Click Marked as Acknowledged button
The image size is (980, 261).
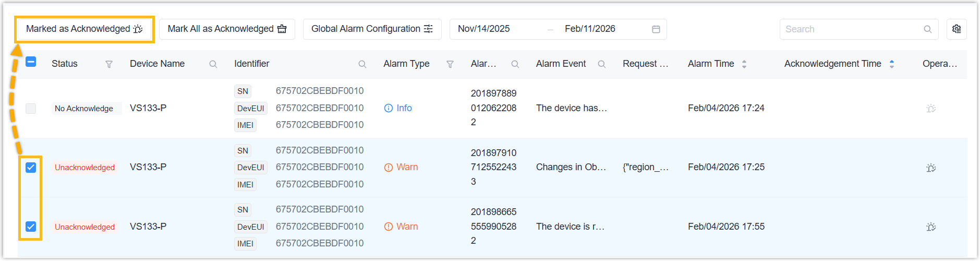click(x=84, y=29)
